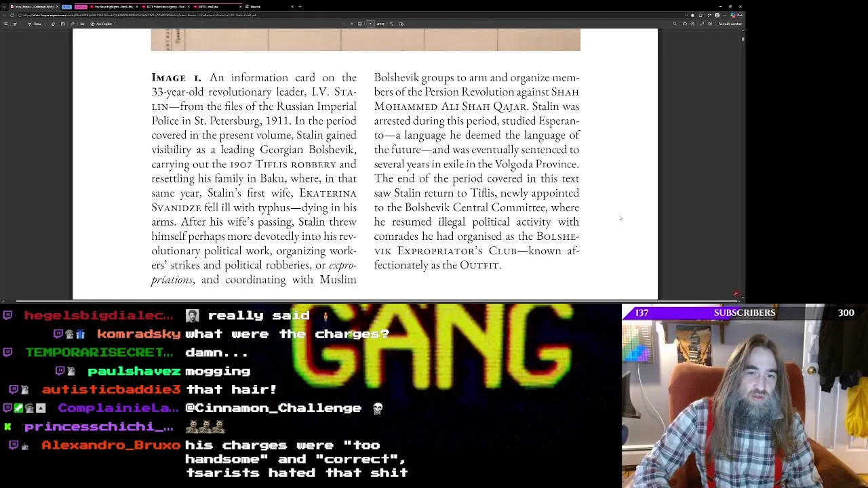This screenshot has width=868, height=488.
Task: Open the Copilot sidebar button
Action: tap(737, 15)
